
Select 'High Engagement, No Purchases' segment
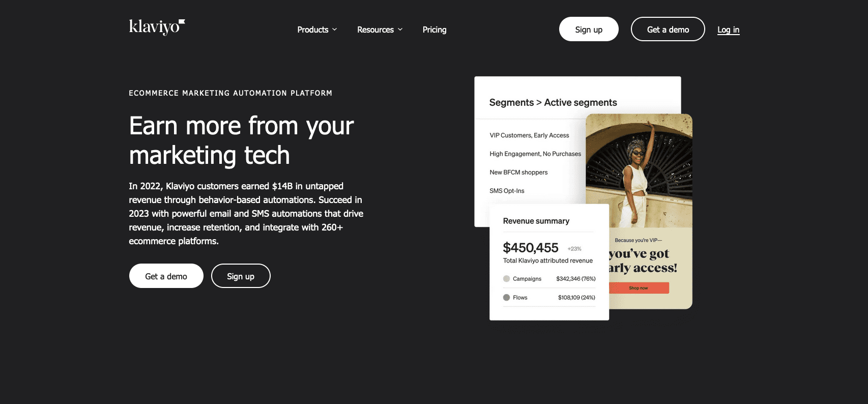[535, 154]
